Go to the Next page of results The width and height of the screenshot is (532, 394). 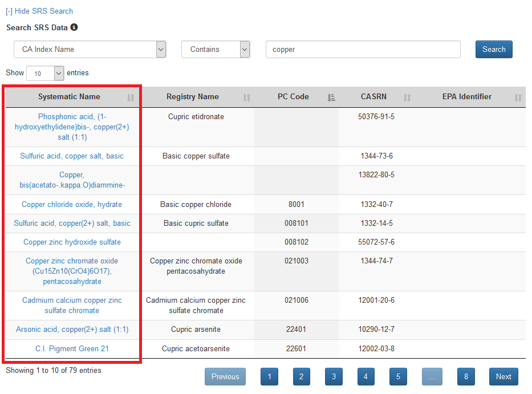503,376
